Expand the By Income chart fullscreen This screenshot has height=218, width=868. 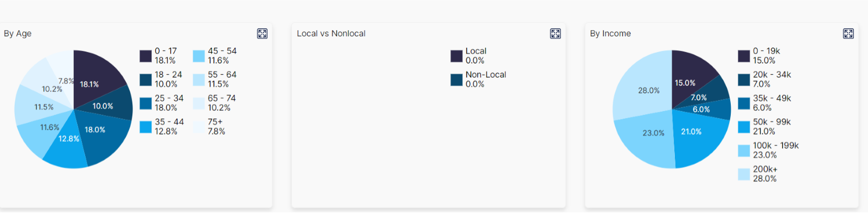(x=848, y=34)
